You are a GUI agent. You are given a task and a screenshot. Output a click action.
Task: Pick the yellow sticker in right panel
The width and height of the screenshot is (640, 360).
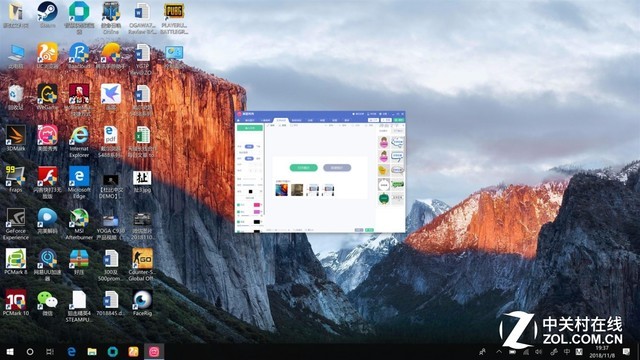(x=383, y=170)
